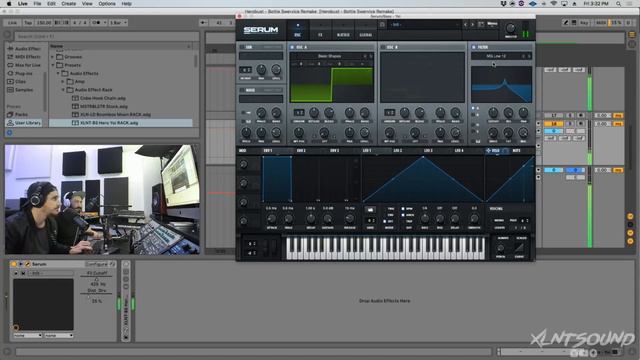The width and height of the screenshot is (640, 360).
Task: Open the 1 Bar quantization dropdown
Action: (118, 23)
